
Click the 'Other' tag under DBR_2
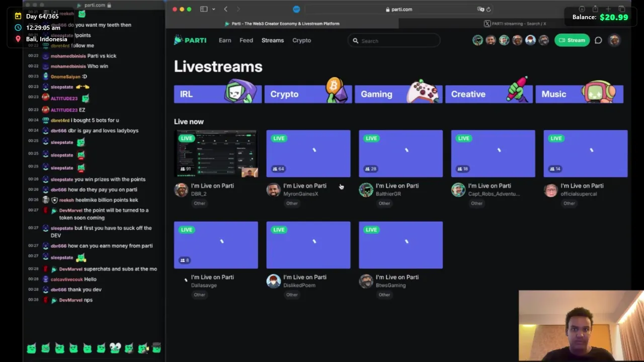(x=199, y=204)
